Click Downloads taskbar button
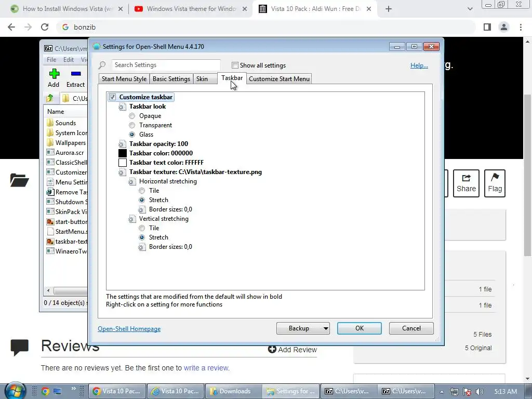532x399 pixels. (x=234, y=391)
